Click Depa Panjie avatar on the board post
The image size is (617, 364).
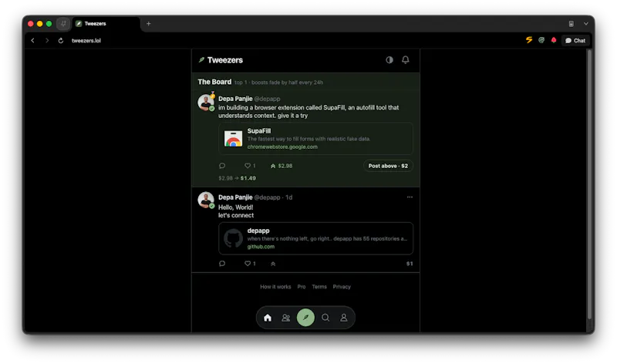point(206,103)
